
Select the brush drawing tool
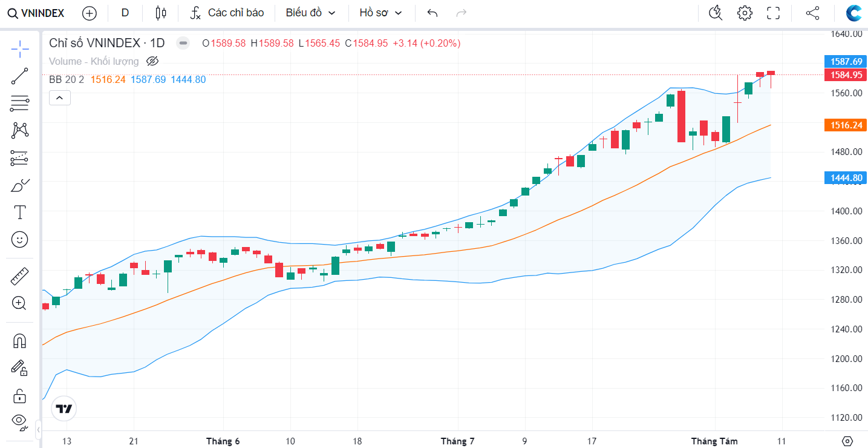[x=20, y=185]
